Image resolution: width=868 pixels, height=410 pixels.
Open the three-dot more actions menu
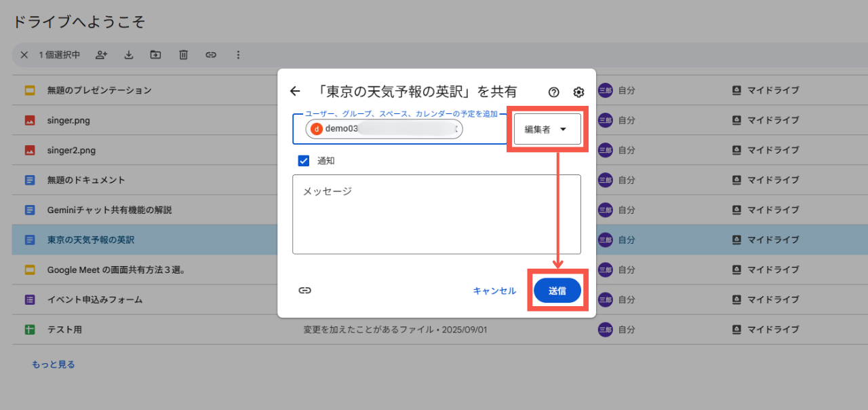point(238,55)
